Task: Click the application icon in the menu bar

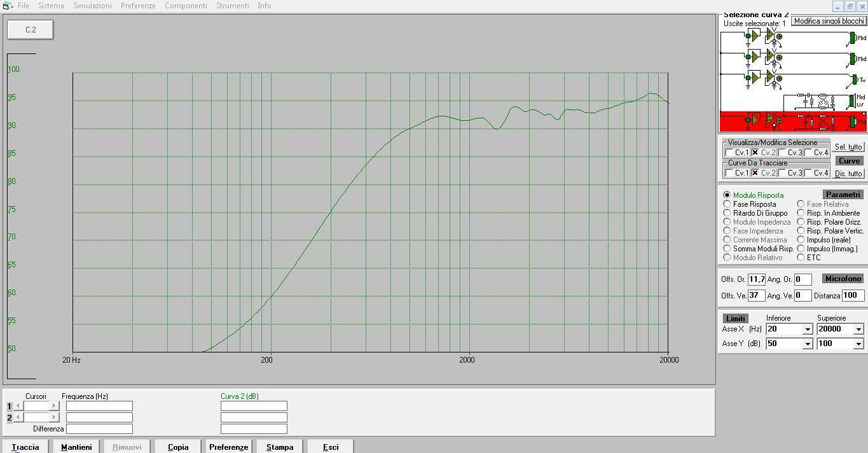Action: [7, 6]
